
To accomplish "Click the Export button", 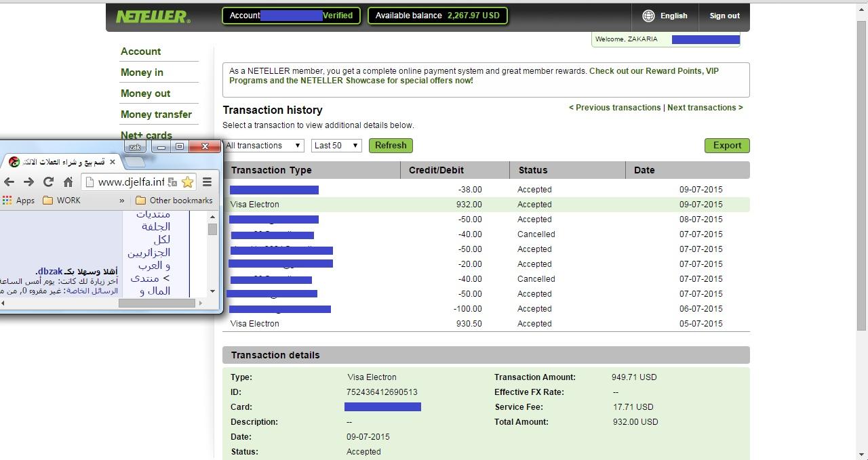I will 727,146.
